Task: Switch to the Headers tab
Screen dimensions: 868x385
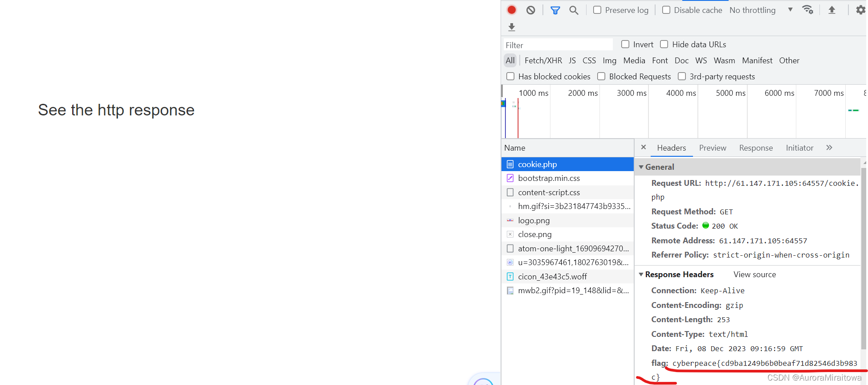Action: point(672,148)
